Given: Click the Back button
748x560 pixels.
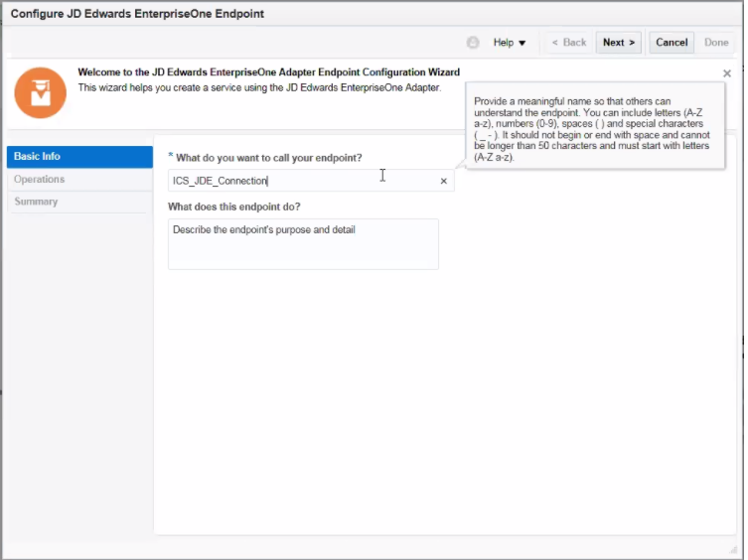Looking at the screenshot, I should coord(569,43).
